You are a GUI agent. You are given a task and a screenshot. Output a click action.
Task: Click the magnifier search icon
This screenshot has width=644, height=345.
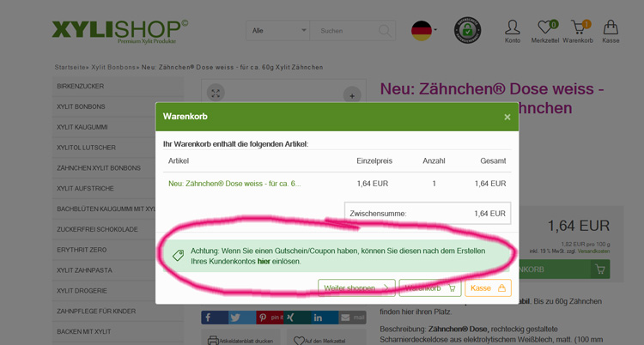(385, 31)
